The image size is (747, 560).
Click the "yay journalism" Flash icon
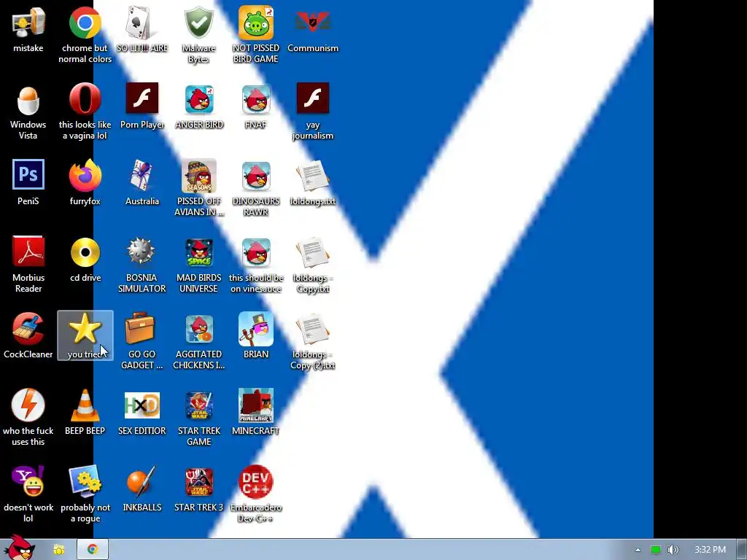coord(312,98)
